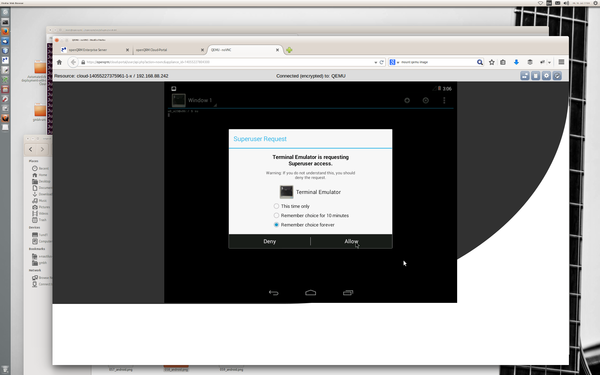Tap the Android recent apps icon

click(x=348, y=293)
